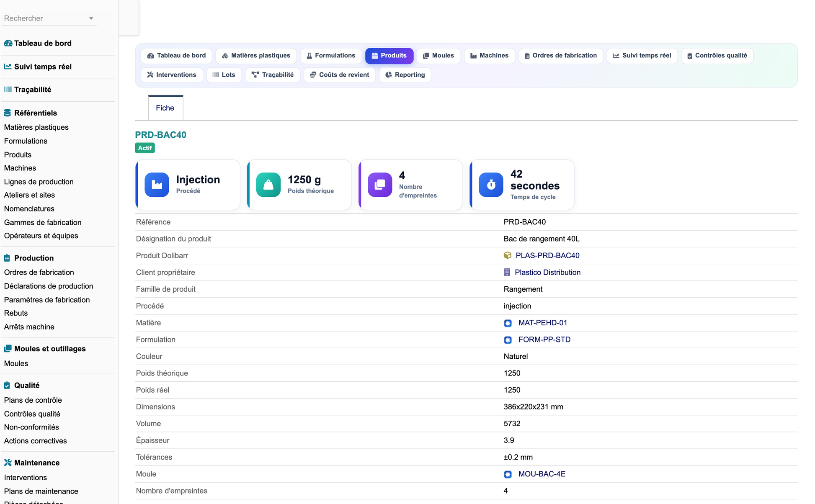Click the Production clipboard icon in sidebar

7,258
